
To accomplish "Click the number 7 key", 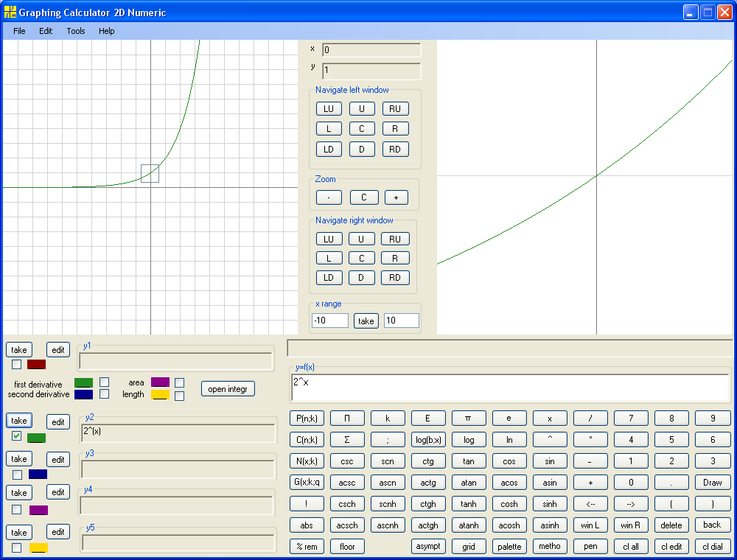I will (631, 418).
